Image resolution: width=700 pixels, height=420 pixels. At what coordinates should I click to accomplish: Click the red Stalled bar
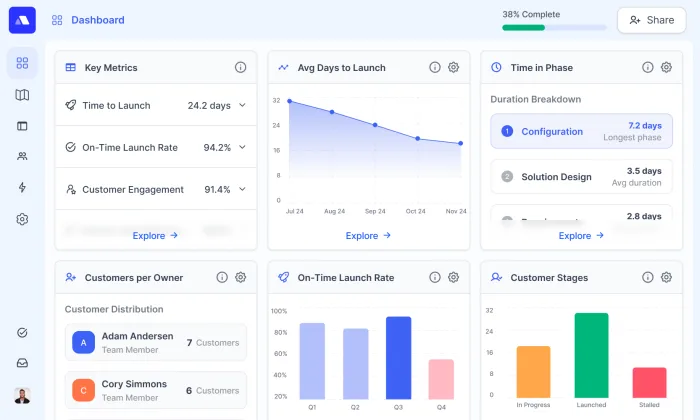tap(650, 383)
